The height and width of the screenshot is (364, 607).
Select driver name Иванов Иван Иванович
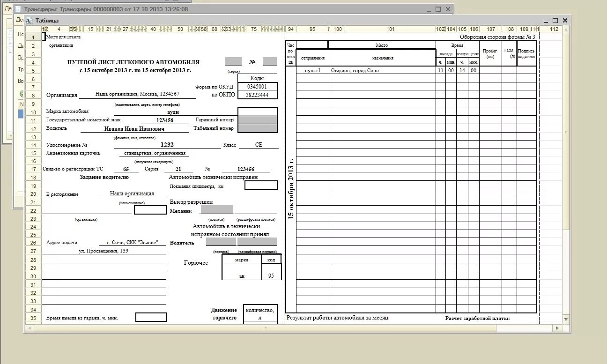click(134, 128)
